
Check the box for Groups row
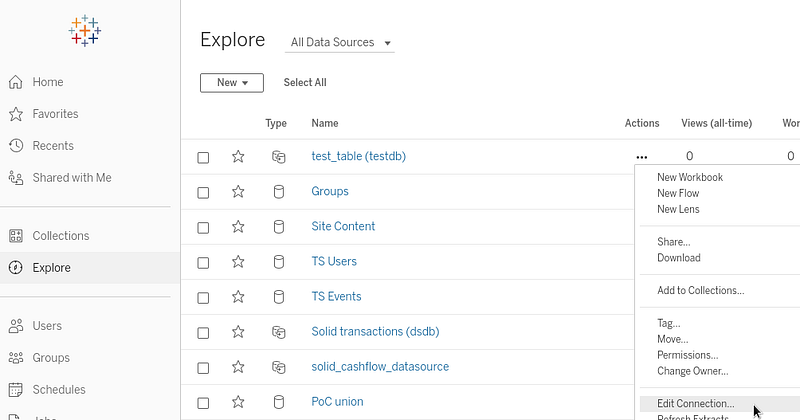click(x=203, y=192)
